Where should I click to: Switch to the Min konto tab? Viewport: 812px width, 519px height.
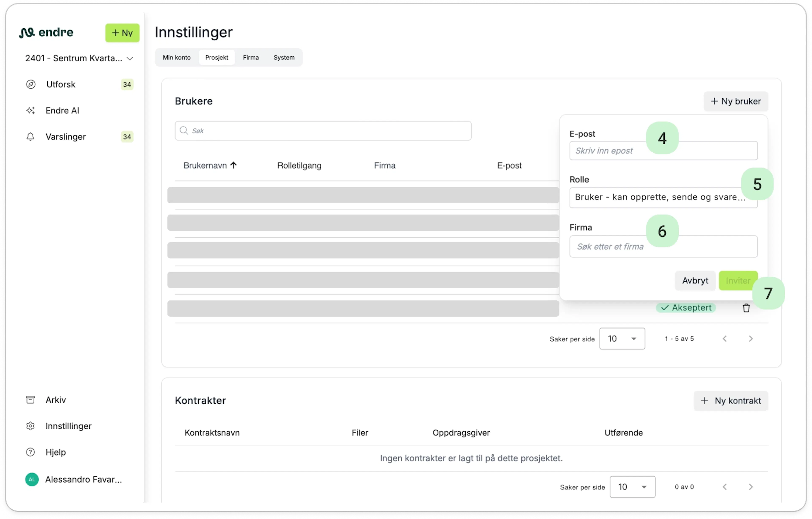[x=177, y=58]
